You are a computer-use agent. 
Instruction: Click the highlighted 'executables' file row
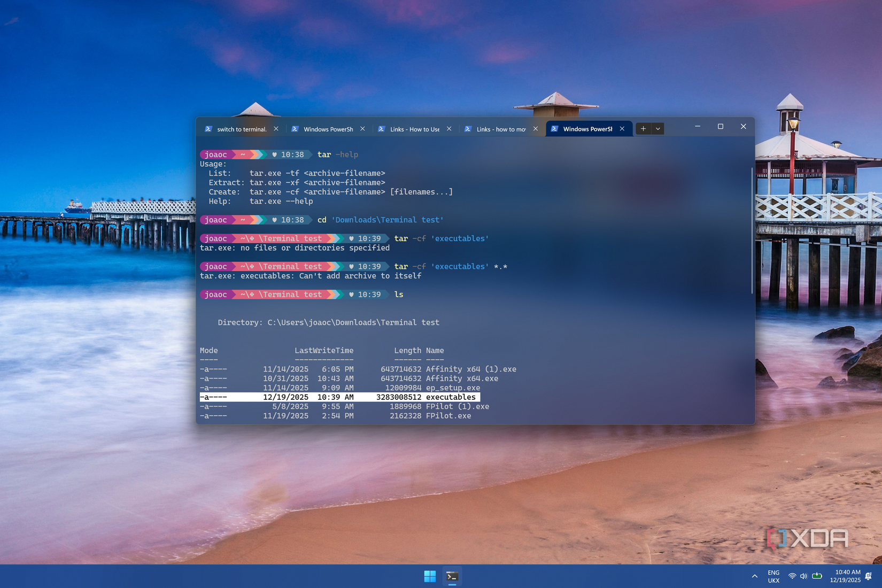pyautogui.click(x=340, y=397)
